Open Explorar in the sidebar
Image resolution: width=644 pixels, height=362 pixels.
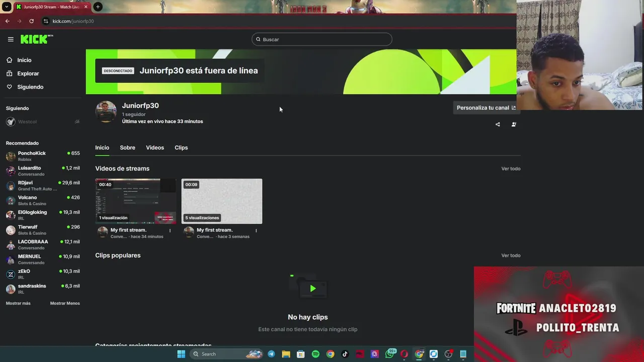(x=28, y=73)
